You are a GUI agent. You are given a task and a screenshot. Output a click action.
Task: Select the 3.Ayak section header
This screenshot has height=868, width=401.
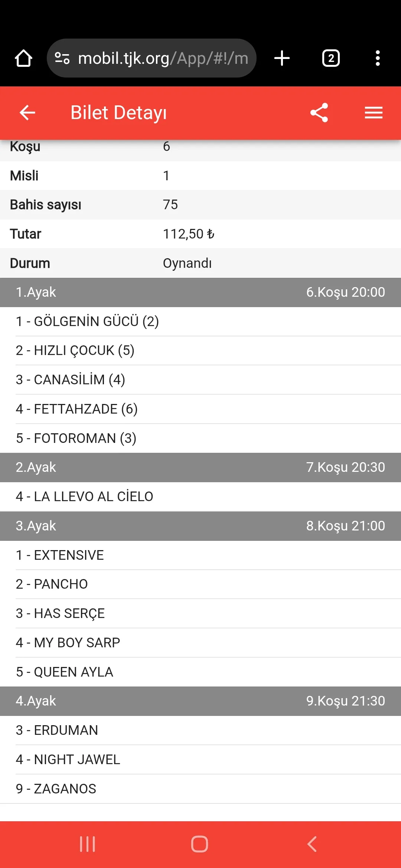[x=200, y=526]
